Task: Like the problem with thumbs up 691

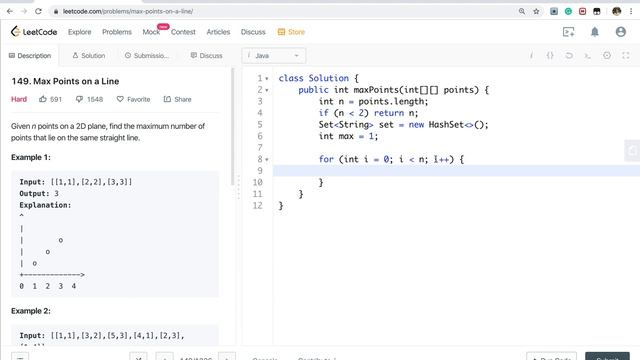Action: click(50, 99)
